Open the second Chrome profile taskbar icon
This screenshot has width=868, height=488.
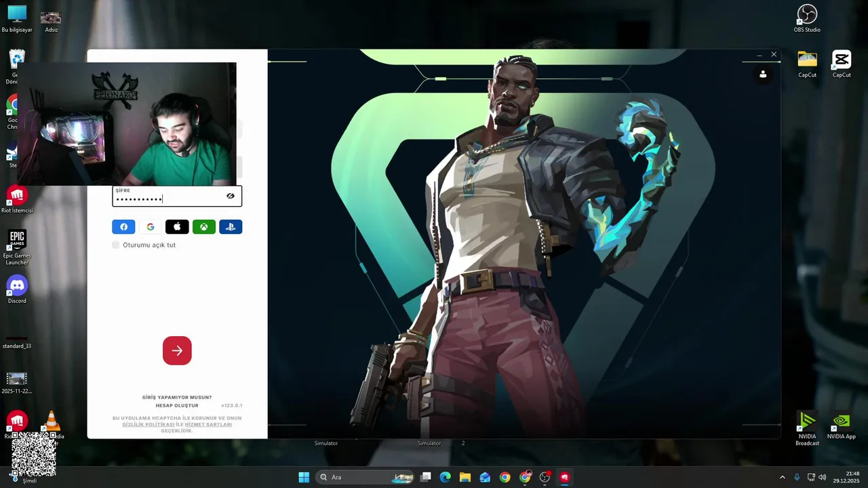pos(525,477)
